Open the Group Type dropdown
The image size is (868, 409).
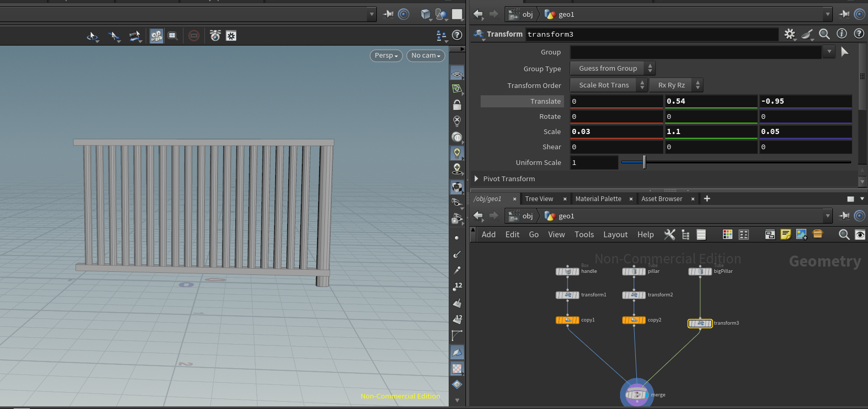click(612, 69)
